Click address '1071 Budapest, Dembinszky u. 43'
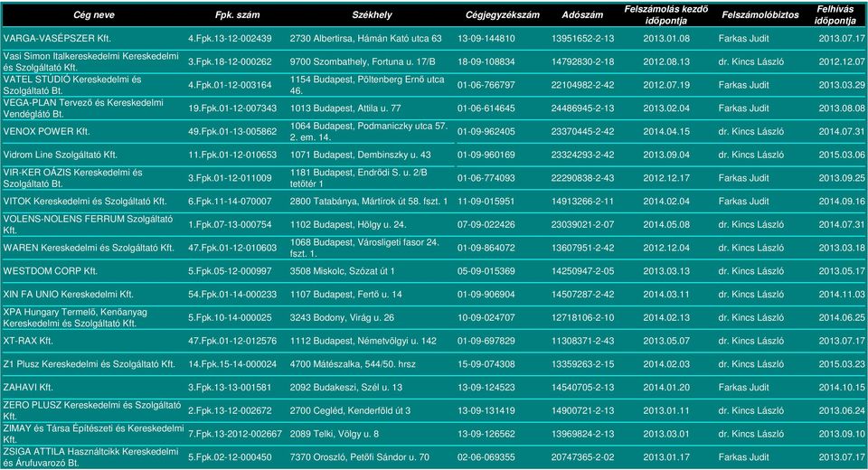 tap(361, 155)
